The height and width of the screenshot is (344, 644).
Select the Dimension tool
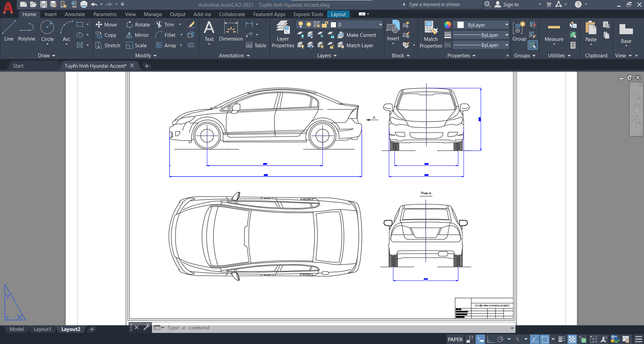click(231, 31)
